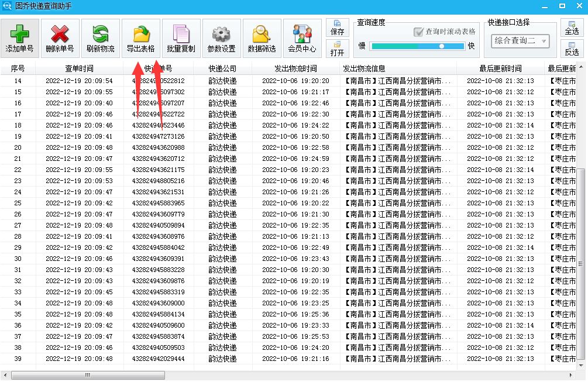The image size is (588, 382).
Task: Click the app icon in title bar
Action: point(6,5)
